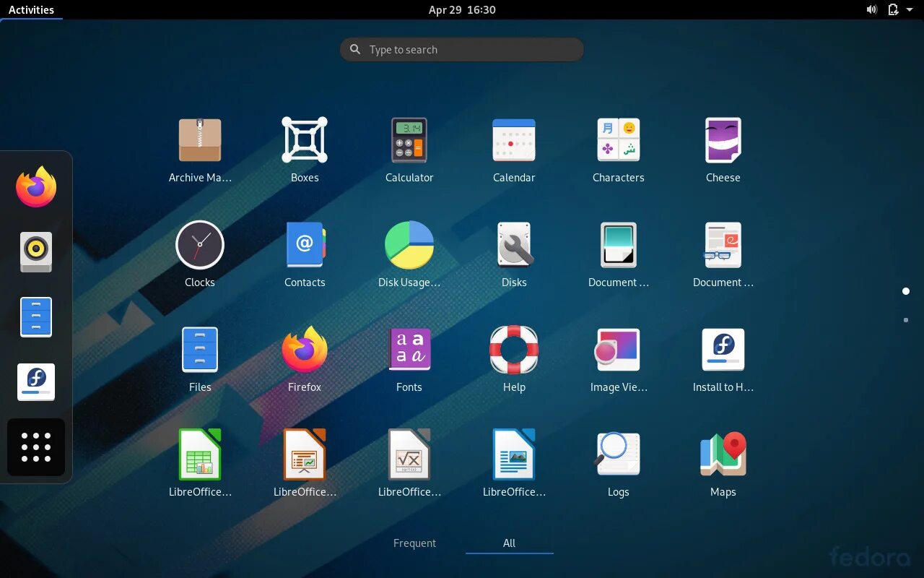This screenshot has width=924, height=578.
Task: Open the clock showing Apr 29 16:30
Action: pos(462,9)
